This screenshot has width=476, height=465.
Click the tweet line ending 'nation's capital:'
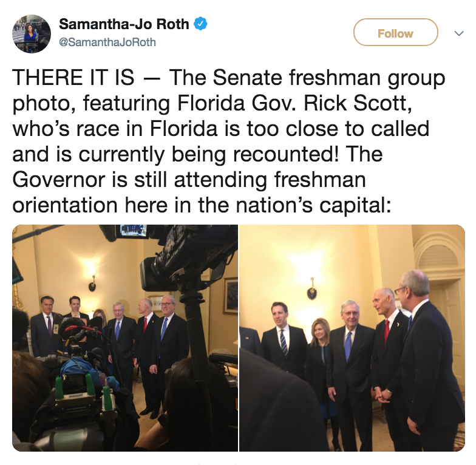[202, 205]
